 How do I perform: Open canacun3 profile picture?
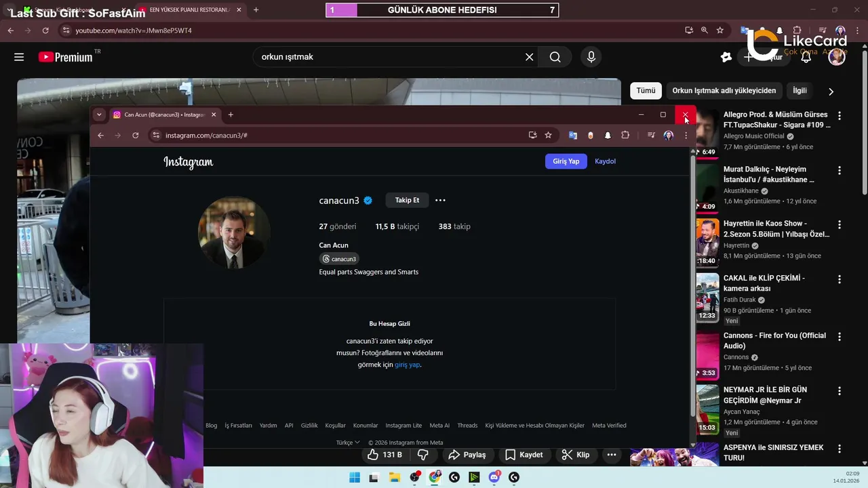tap(234, 232)
